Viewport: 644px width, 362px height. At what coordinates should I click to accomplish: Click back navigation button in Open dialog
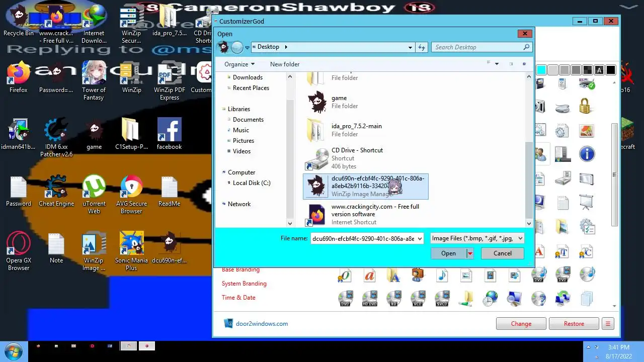click(x=223, y=47)
